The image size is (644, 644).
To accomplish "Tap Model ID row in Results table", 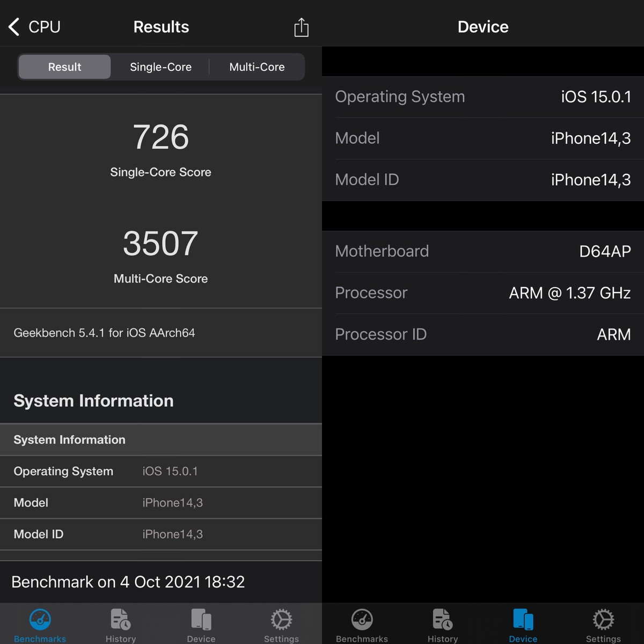I will [x=161, y=535].
